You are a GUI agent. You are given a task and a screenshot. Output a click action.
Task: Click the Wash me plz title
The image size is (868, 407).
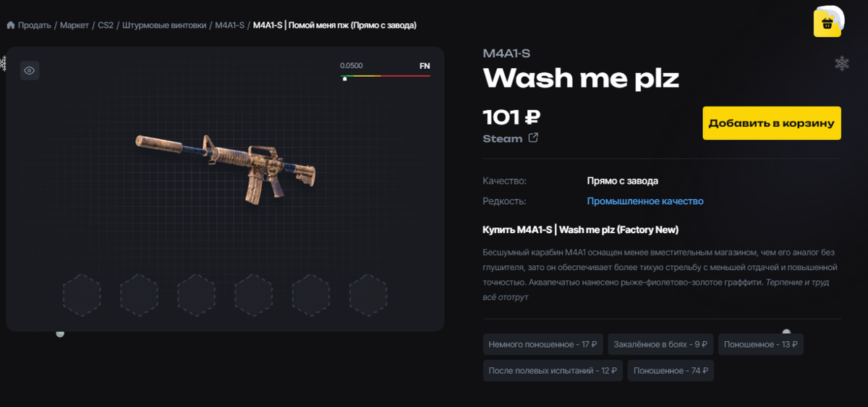582,77
